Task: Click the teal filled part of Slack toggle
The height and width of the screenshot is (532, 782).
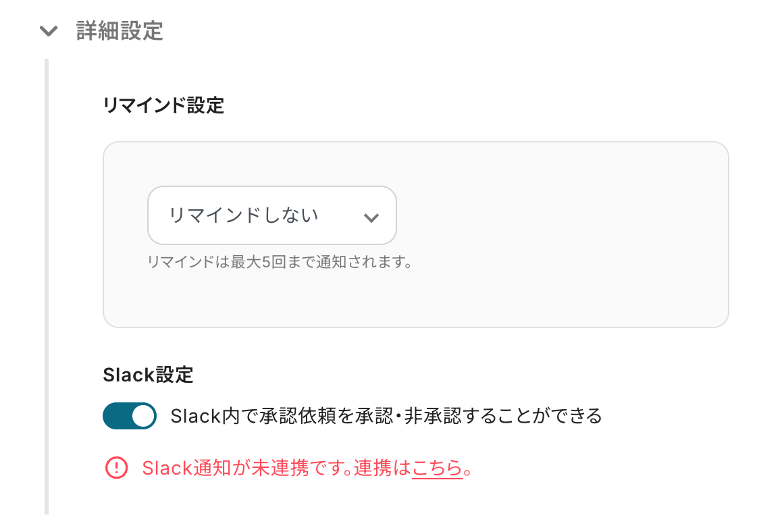Action: point(115,416)
